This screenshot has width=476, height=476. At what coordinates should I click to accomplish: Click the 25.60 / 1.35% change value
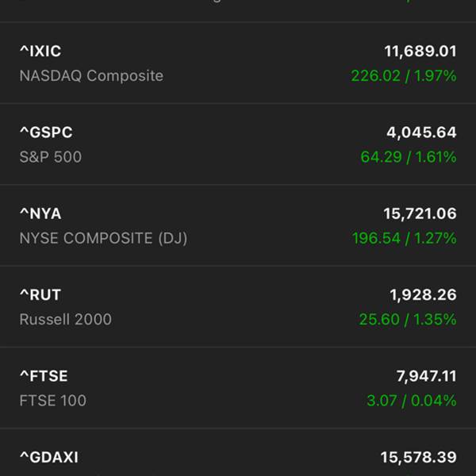pos(408,320)
